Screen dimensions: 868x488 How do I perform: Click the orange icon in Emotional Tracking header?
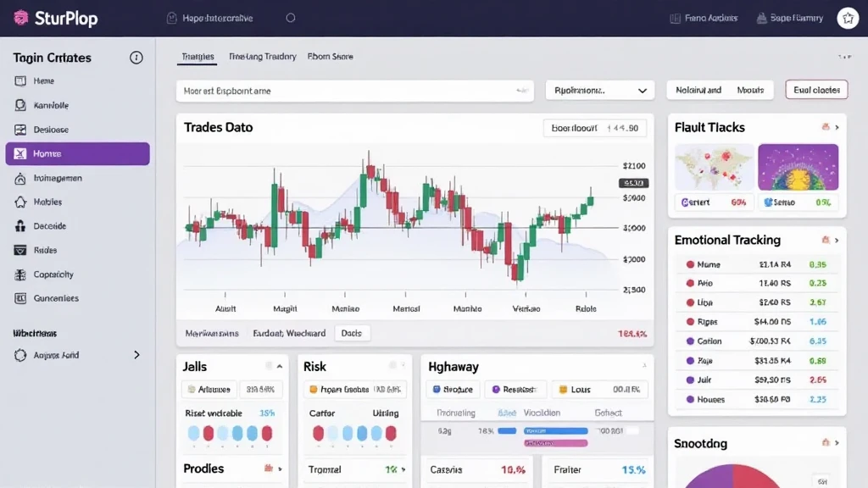coord(826,240)
